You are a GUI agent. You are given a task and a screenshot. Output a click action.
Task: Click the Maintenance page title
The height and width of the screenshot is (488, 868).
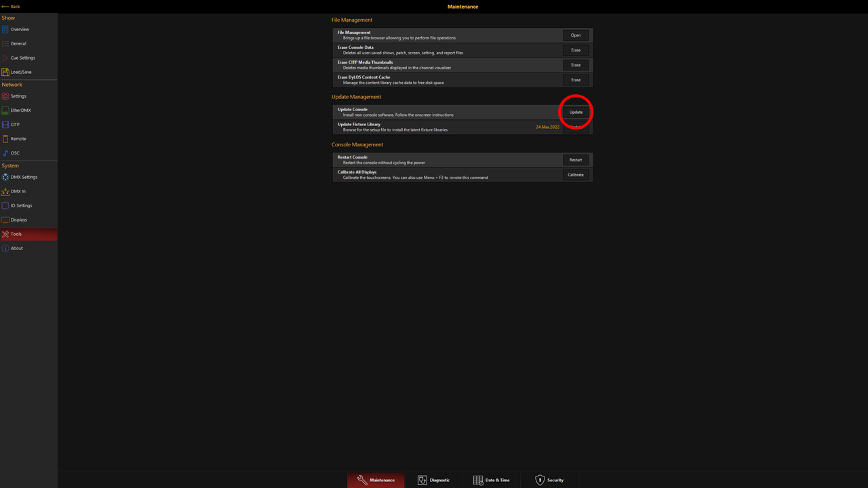462,7
